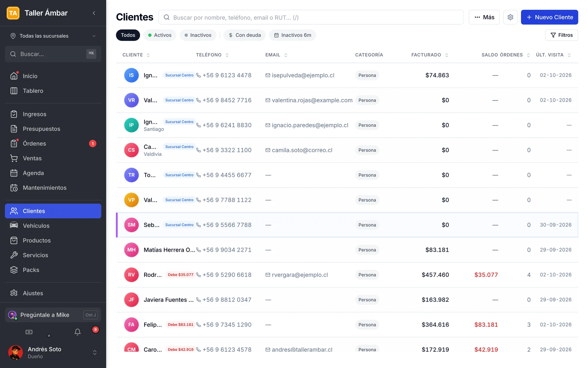Filter by Inactivos clients

point(198,35)
